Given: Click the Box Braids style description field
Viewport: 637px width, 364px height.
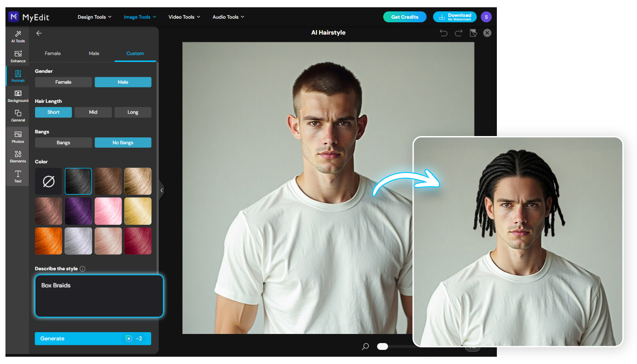Looking at the screenshot, I should pyautogui.click(x=99, y=296).
